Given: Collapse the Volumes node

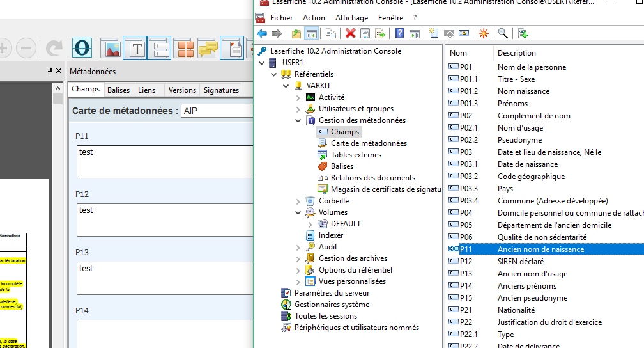Looking at the screenshot, I should pyautogui.click(x=298, y=212).
